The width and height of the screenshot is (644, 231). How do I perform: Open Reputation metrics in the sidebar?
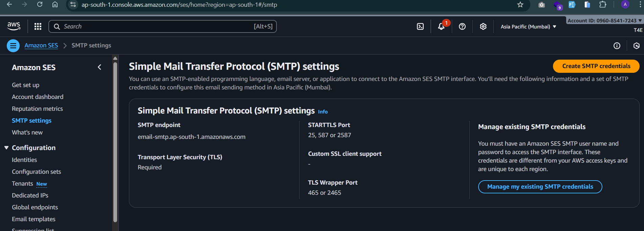[37, 109]
